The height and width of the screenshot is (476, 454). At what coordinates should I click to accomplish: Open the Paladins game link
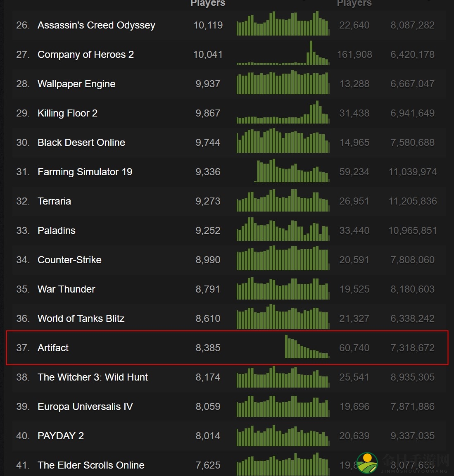pos(57,231)
